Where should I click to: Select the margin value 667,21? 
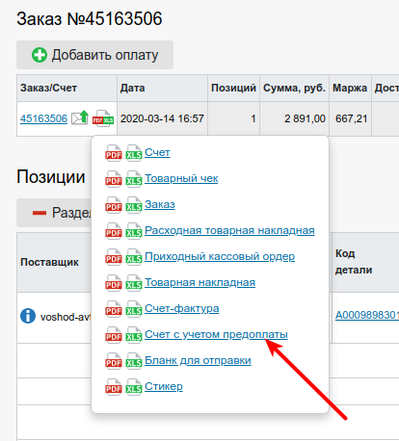click(351, 118)
